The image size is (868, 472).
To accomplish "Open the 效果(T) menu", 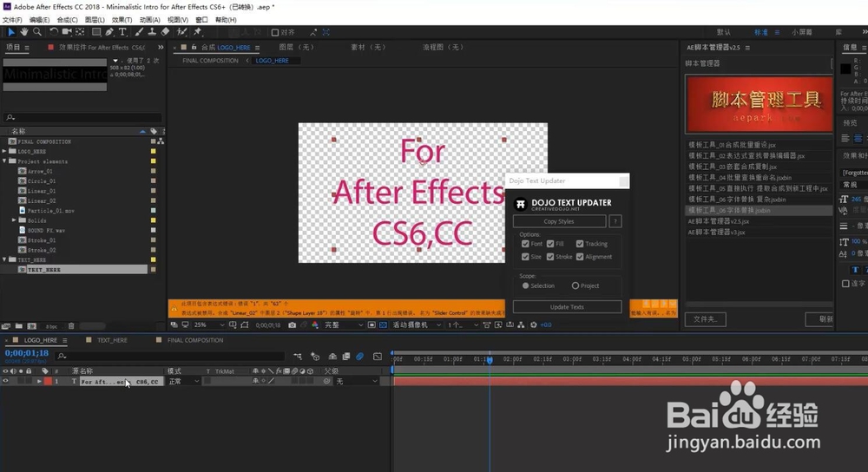I will tap(122, 19).
